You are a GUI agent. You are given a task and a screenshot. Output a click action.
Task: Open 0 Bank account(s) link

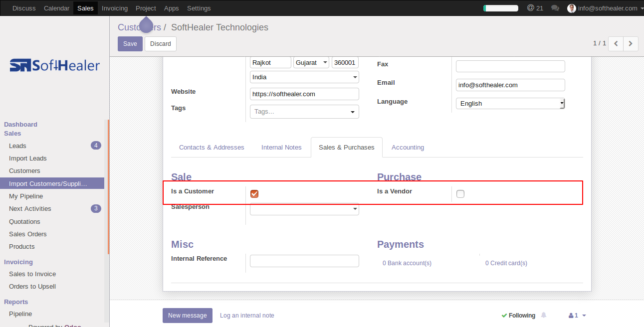click(407, 263)
